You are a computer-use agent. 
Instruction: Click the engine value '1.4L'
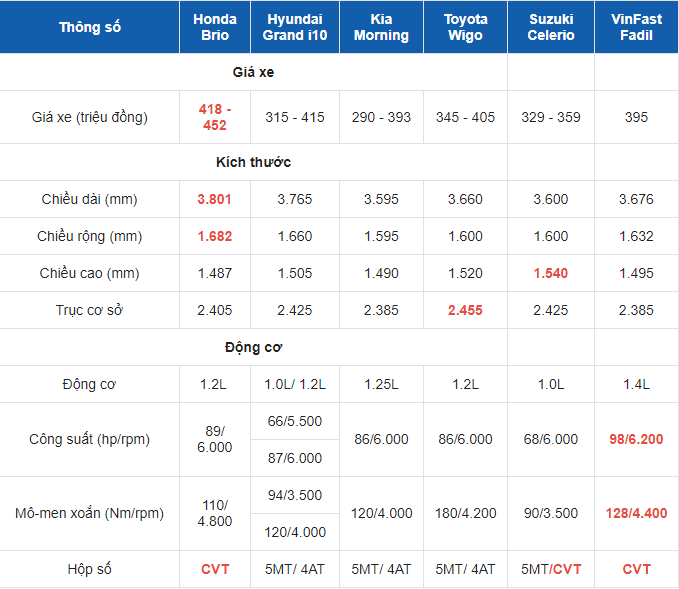636,384
